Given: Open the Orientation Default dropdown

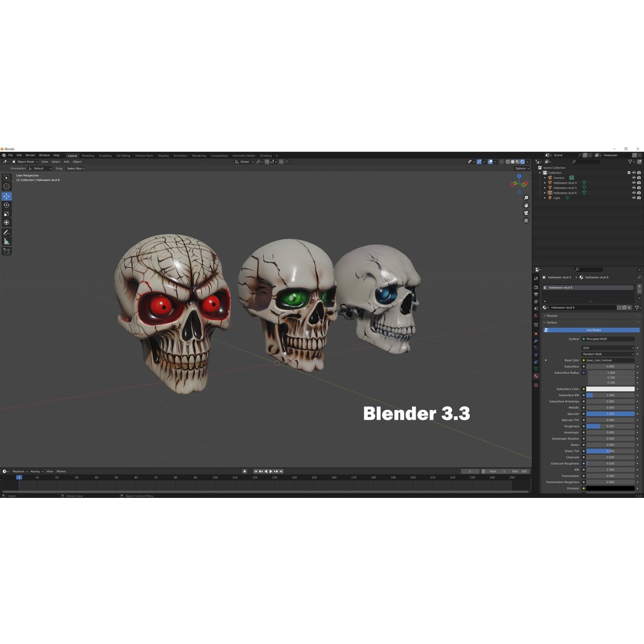Looking at the screenshot, I should [x=40, y=168].
